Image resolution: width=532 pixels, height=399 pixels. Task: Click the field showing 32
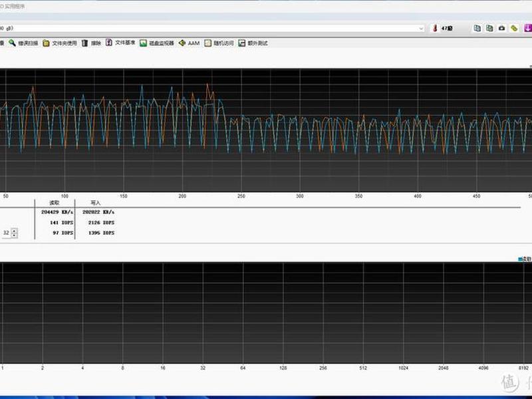[7, 233]
